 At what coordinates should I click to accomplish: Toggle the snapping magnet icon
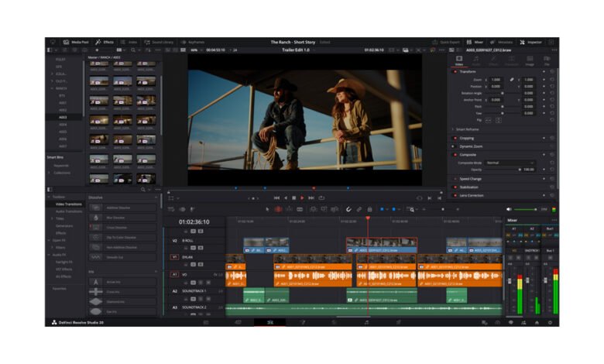348,209
